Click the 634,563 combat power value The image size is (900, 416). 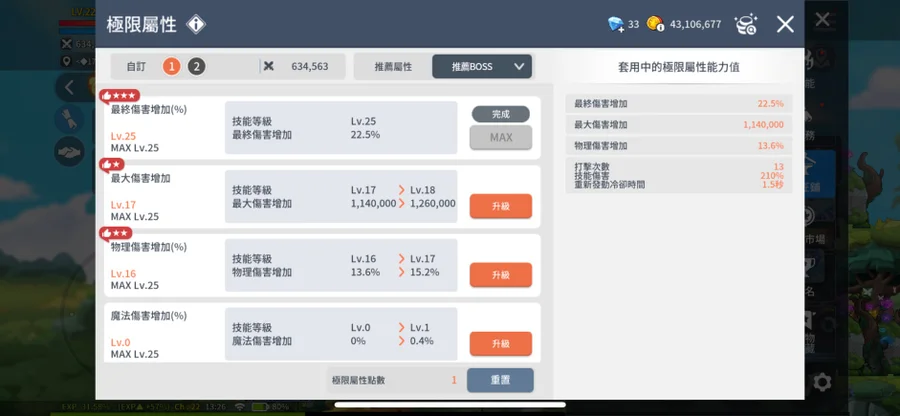coord(310,67)
